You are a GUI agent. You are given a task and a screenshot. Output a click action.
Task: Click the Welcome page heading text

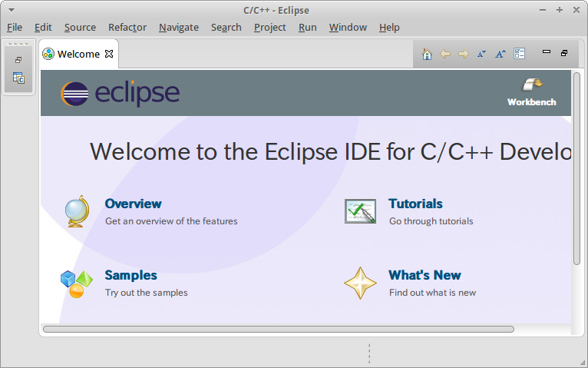pos(330,152)
